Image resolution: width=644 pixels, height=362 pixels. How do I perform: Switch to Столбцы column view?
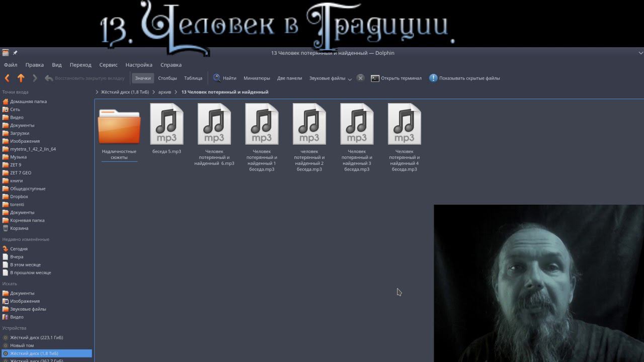tap(168, 78)
